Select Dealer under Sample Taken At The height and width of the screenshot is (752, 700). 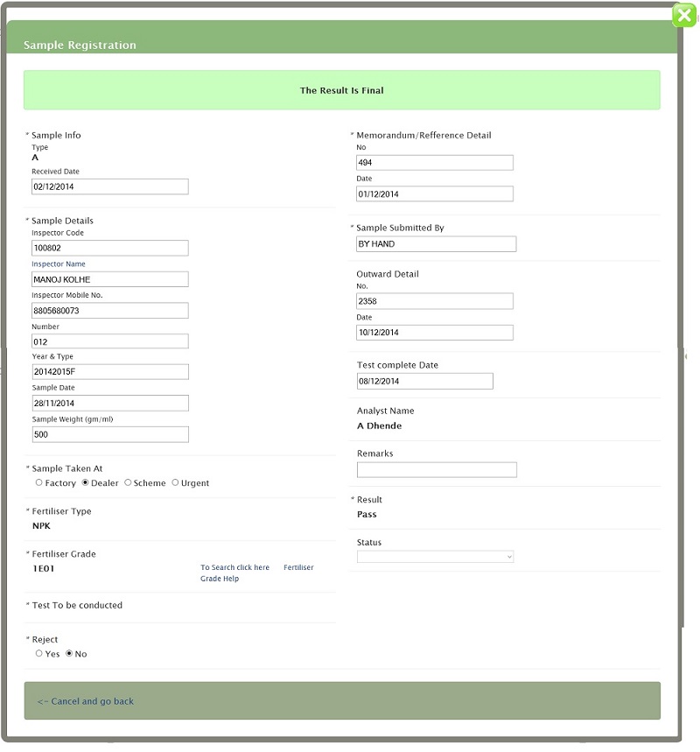(86, 482)
